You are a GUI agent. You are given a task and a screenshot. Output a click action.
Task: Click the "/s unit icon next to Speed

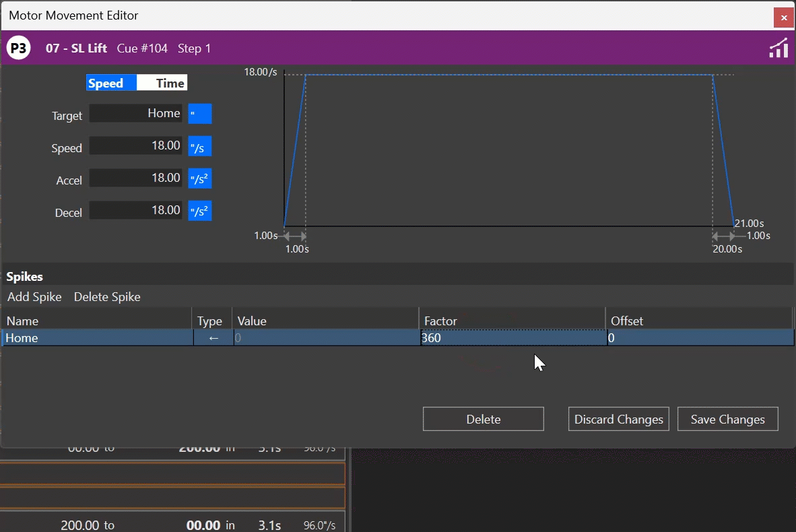coord(199,145)
